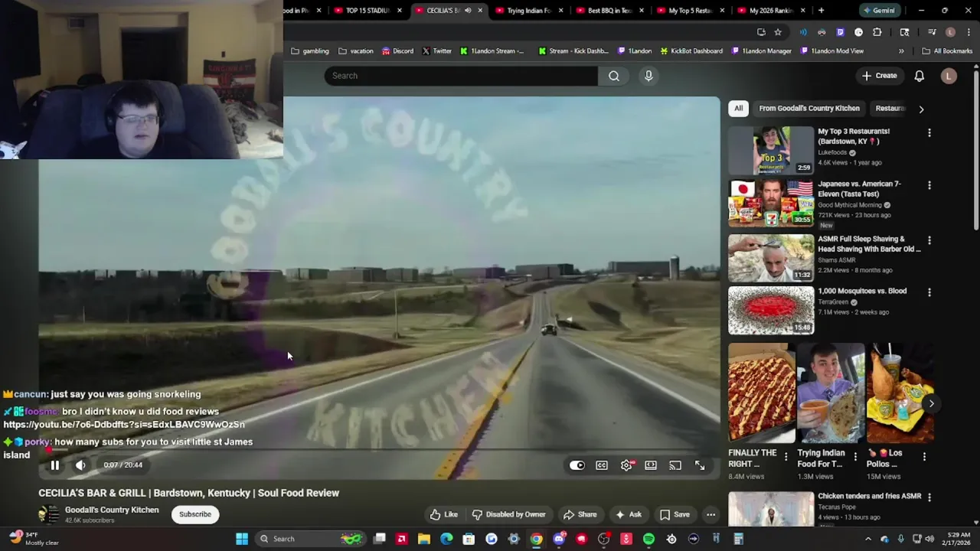Viewport: 980px width, 551px height.
Task: Mute the video player volume
Action: 80,465
